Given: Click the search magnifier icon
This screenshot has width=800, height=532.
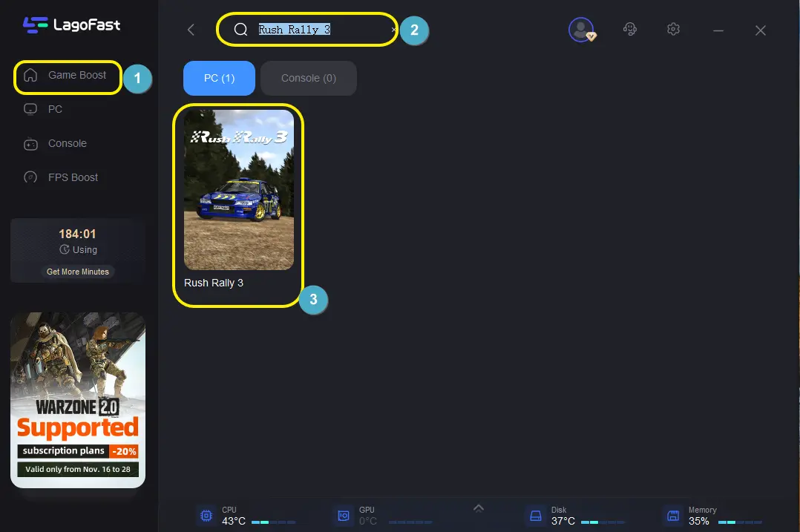Looking at the screenshot, I should click(x=240, y=30).
